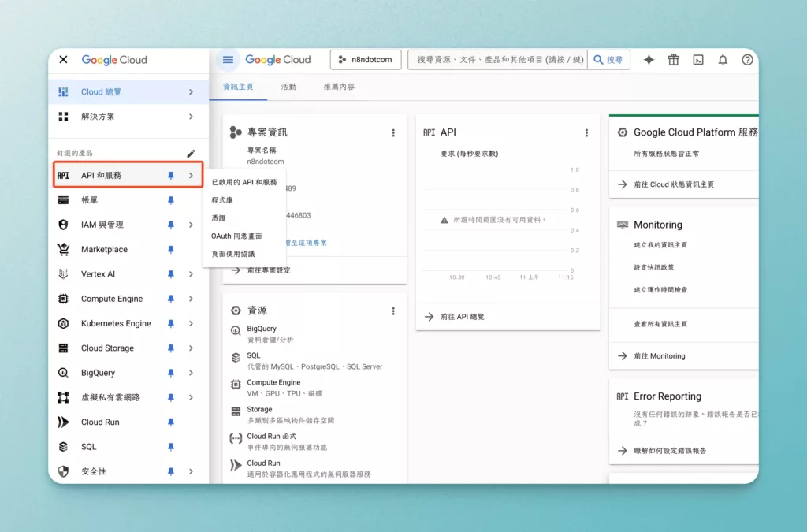Viewport: 807px width, 532px height.
Task: Expand the IAM 與管理 submenu chevron
Action: click(x=191, y=225)
